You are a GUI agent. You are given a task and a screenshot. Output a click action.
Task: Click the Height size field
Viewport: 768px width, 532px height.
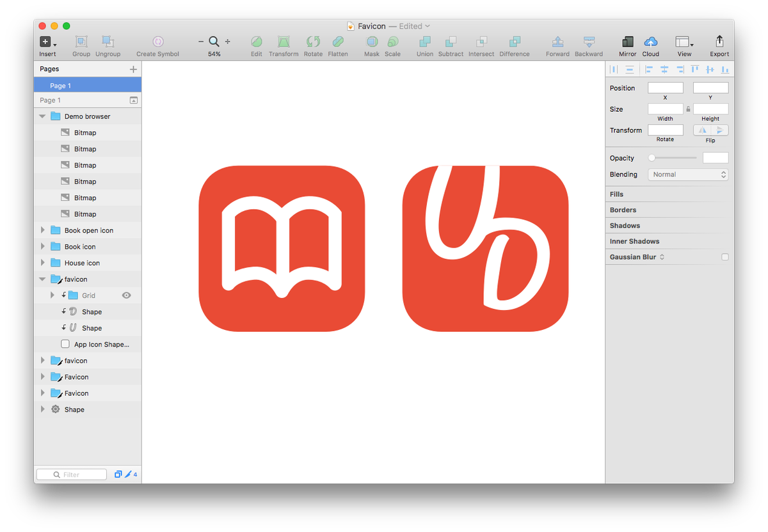point(710,109)
